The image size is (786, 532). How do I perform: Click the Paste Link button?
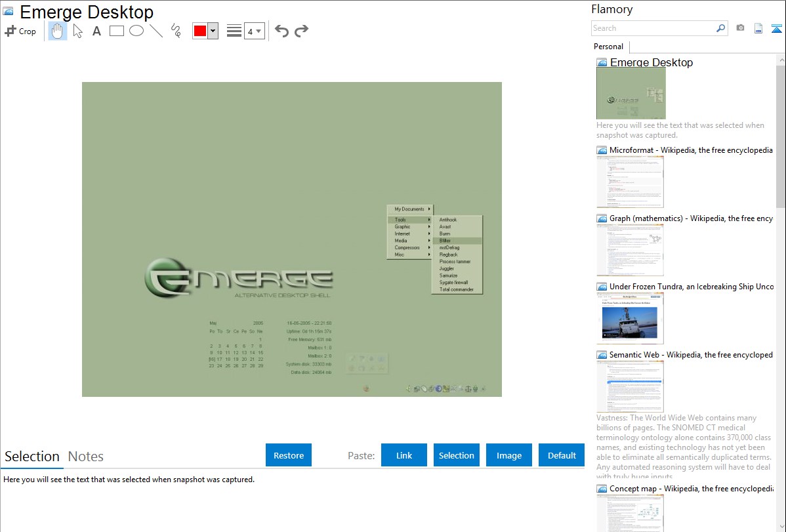pos(404,455)
